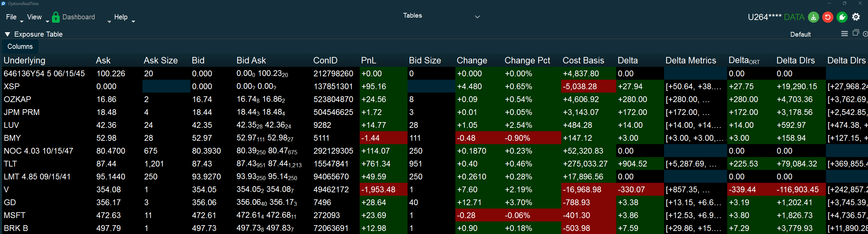Click the XSP cost basis cell -5,038.28
Image resolution: width=868 pixels, height=234 pixels.
point(589,86)
